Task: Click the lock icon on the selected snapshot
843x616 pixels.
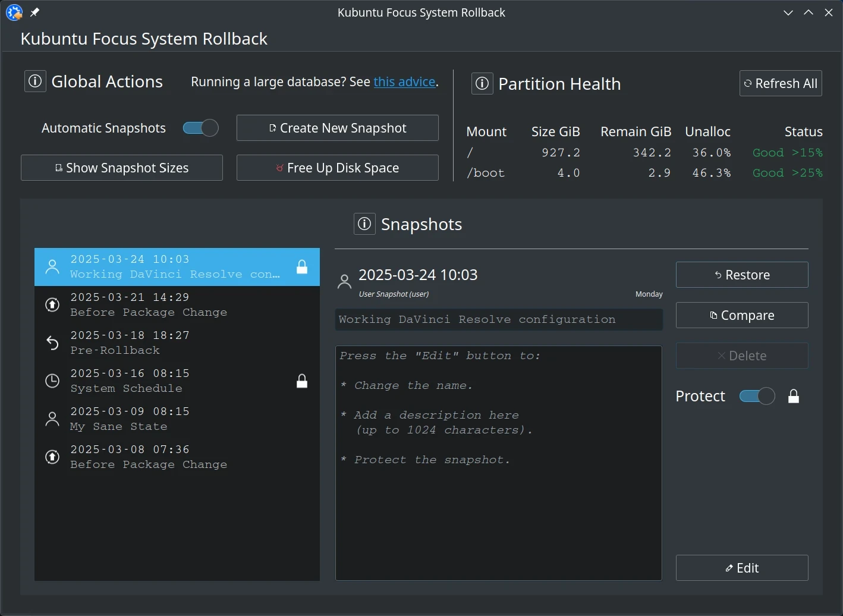Action: coord(302,267)
